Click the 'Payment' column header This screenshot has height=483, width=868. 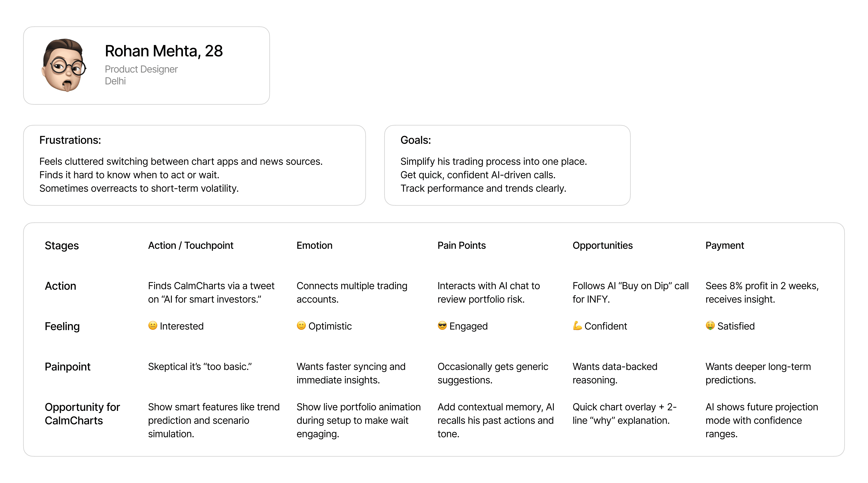[x=724, y=245]
